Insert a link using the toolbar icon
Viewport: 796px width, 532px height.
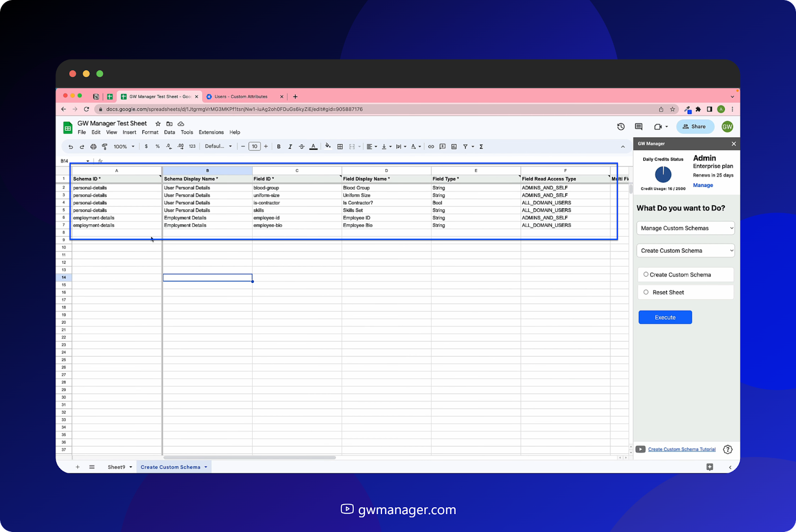(431, 146)
